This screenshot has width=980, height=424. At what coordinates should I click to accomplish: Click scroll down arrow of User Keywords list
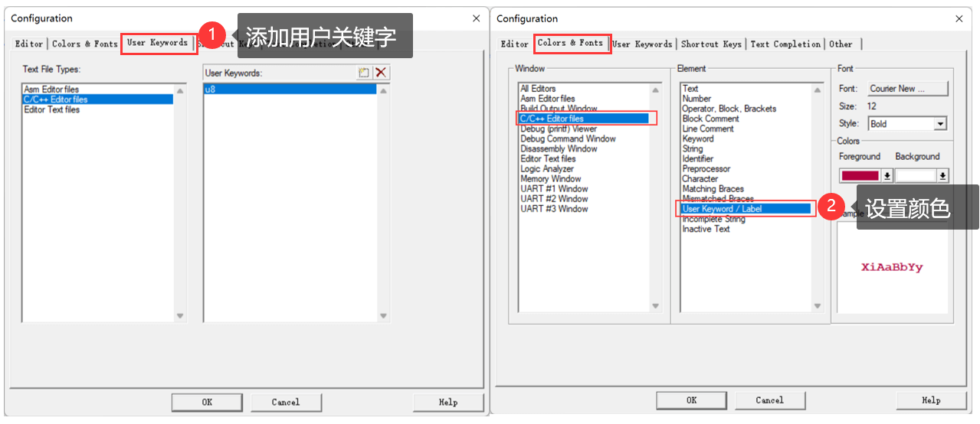coord(383,315)
